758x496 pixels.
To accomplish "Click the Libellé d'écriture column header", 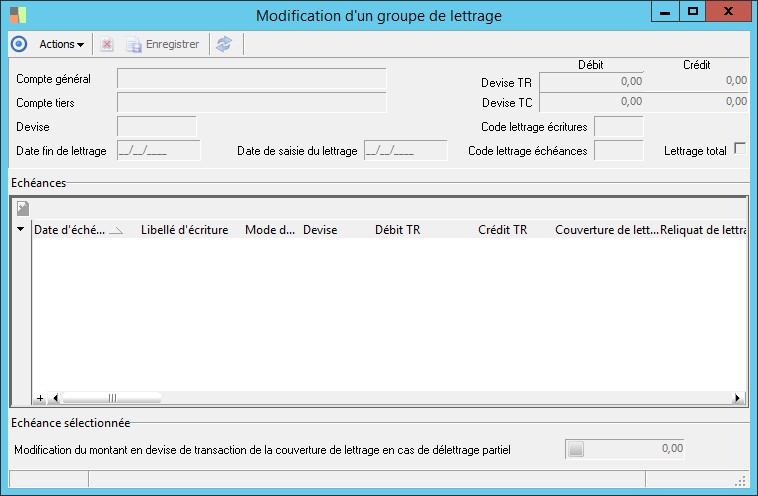I will (184, 229).
